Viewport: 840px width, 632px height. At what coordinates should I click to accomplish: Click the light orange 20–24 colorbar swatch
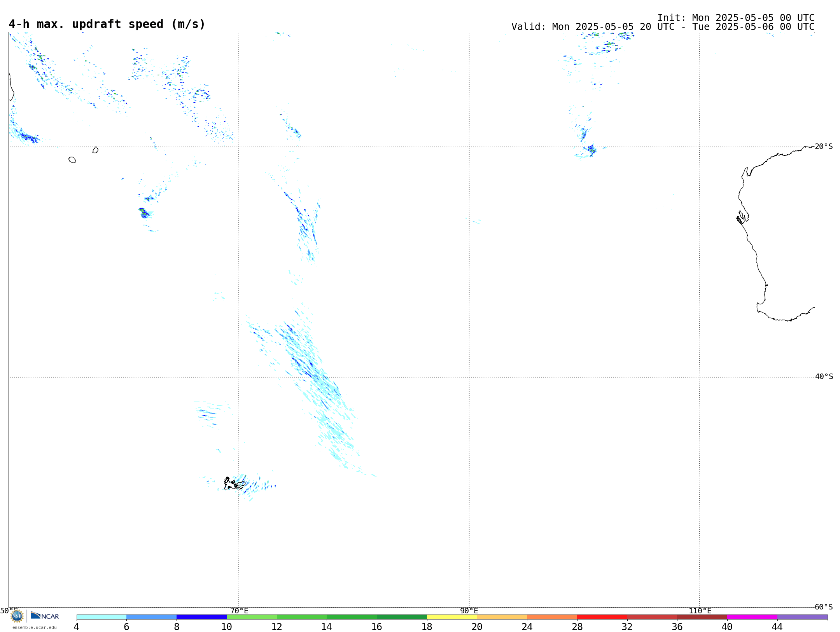[502, 617]
